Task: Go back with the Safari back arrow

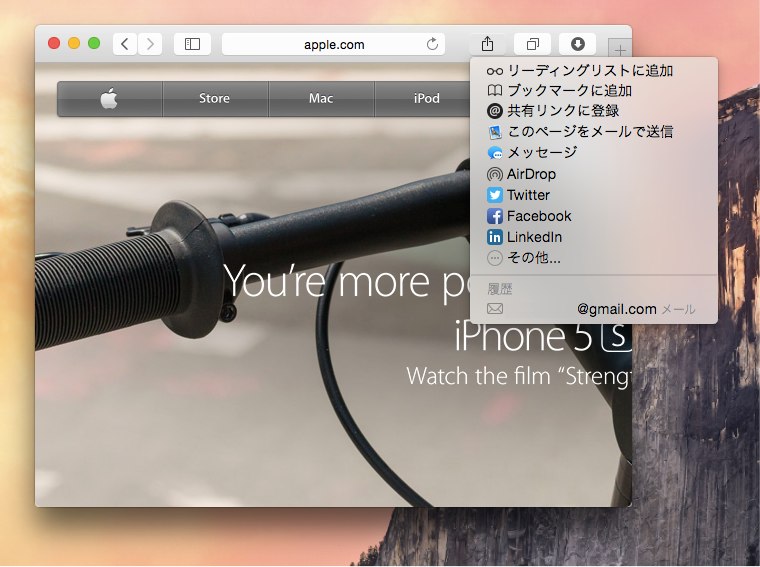Action: tap(125, 44)
